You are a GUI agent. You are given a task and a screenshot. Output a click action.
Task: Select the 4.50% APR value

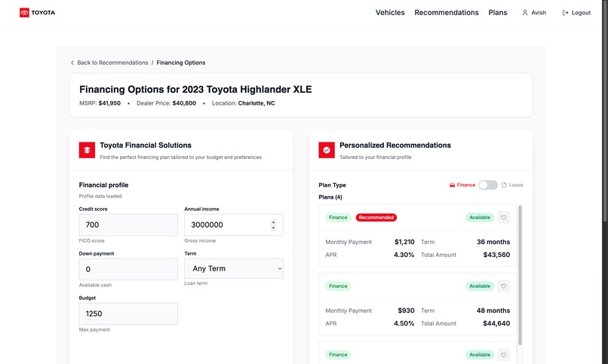pos(404,323)
